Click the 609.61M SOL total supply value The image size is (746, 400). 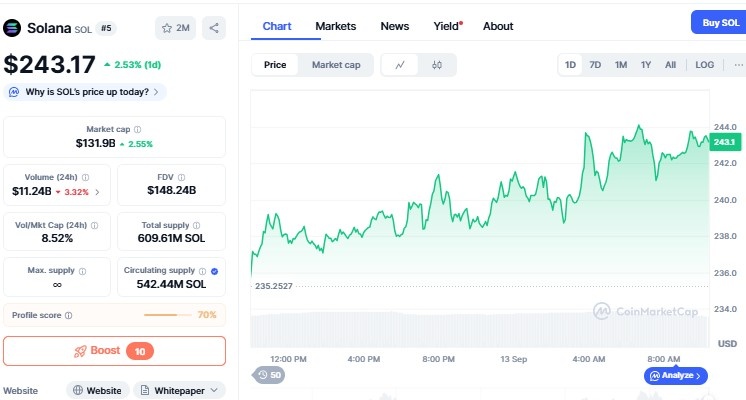[x=171, y=238]
